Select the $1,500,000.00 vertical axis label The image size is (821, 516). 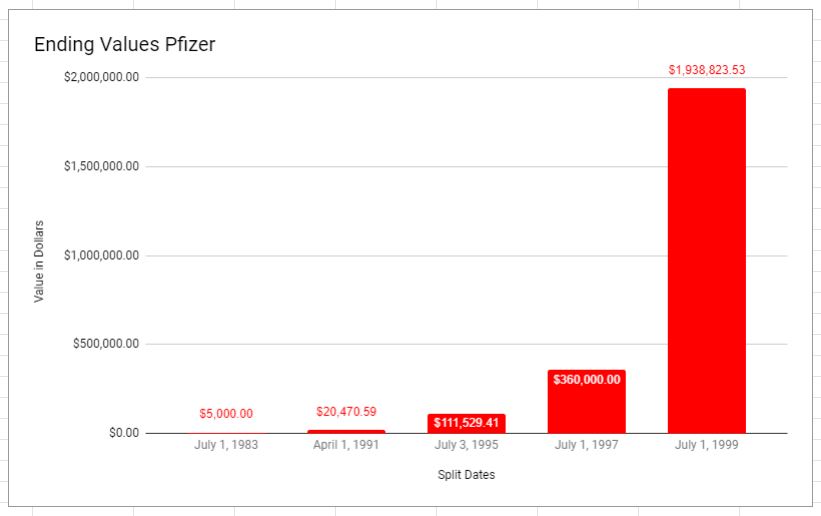tap(101, 166)
